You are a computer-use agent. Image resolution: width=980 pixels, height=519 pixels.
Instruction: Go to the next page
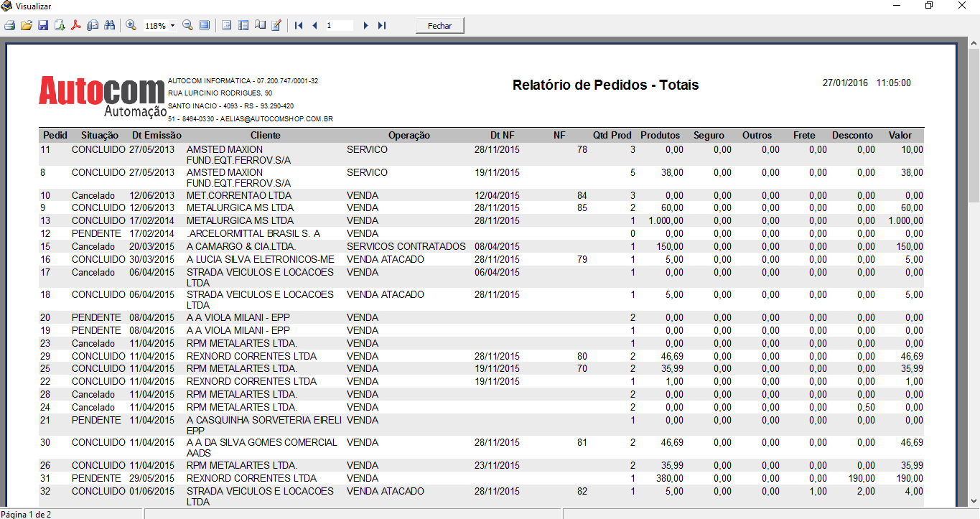coord(365,26)
